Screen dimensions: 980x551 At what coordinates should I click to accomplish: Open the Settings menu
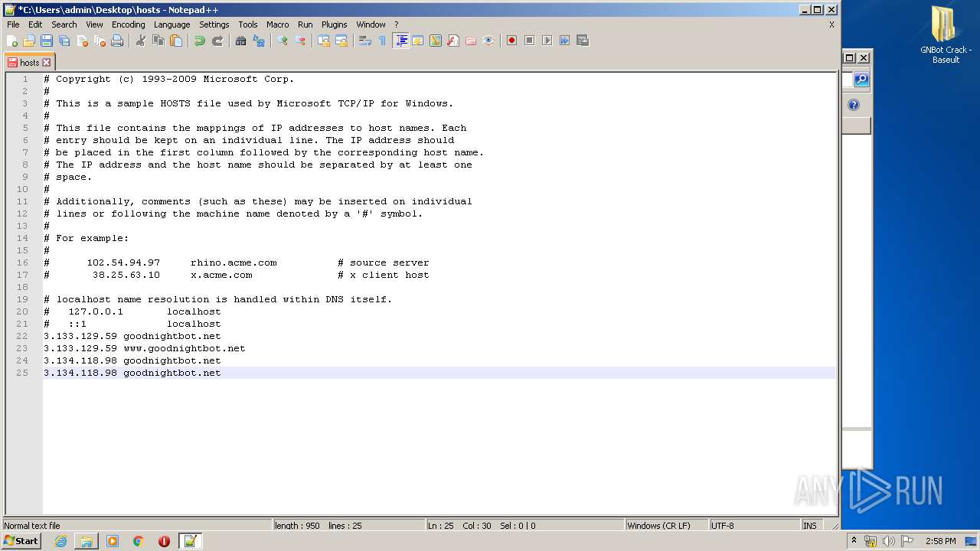tap(214, 24)
